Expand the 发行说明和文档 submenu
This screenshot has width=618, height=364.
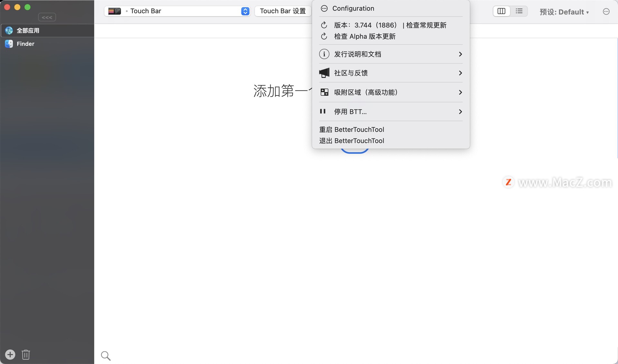pyautogui.click(x=391, y=54)
